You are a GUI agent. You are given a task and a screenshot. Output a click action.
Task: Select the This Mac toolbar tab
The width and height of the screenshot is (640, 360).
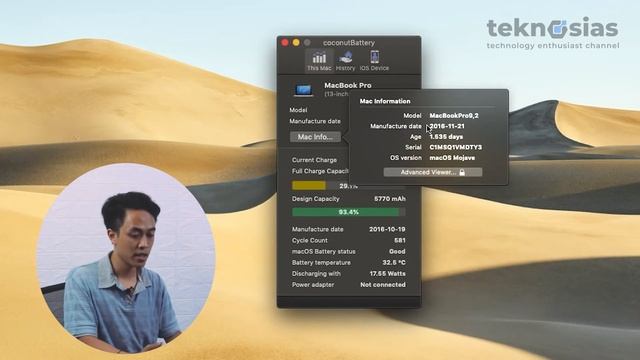click(x=319, y=60)
